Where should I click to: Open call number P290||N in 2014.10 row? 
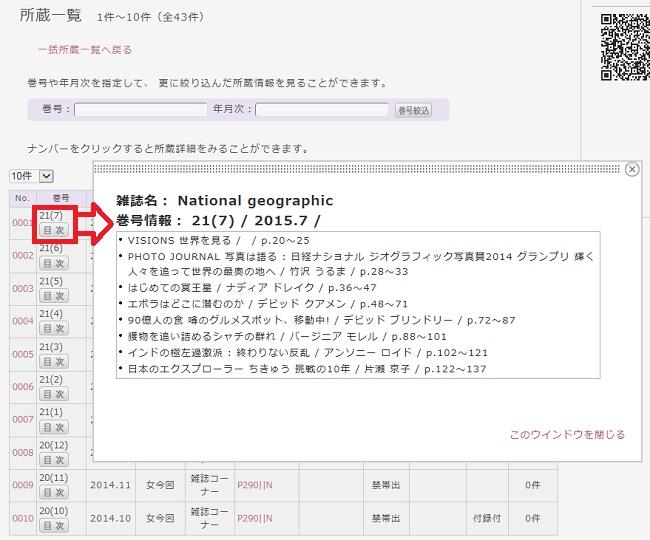(x=255, y=518)
